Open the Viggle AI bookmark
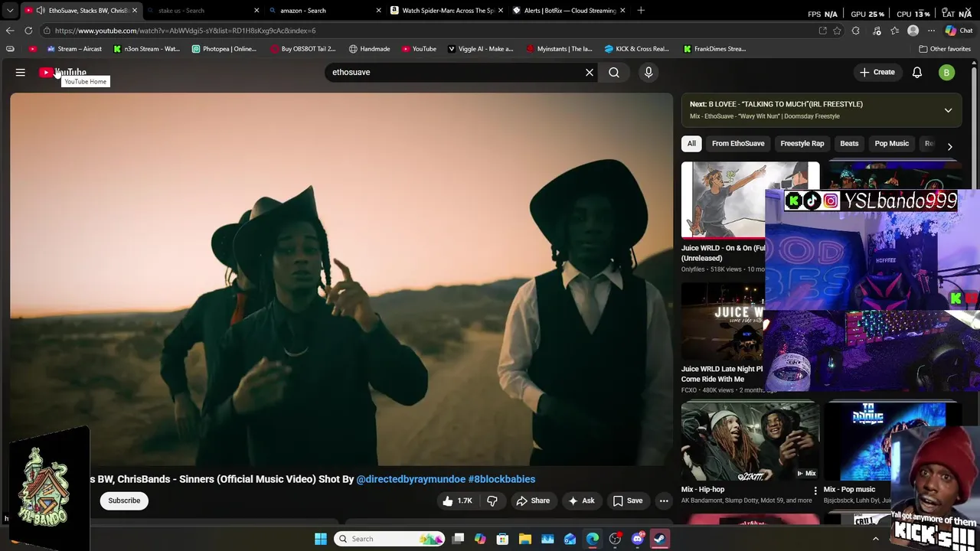The image size is (980, 551). 480,49
